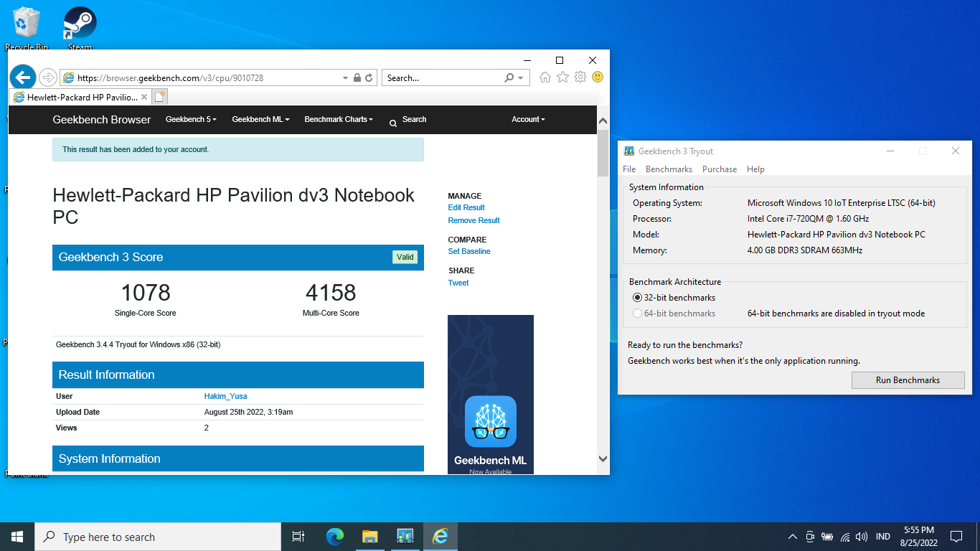Select 32-bit benchmarks radio button
Screen dimensions: 980x551
point(637,297)
